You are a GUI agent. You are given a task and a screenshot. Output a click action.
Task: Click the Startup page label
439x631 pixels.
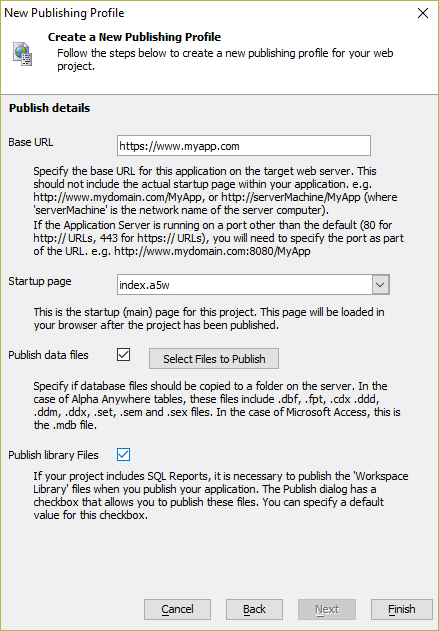[40, 281]
